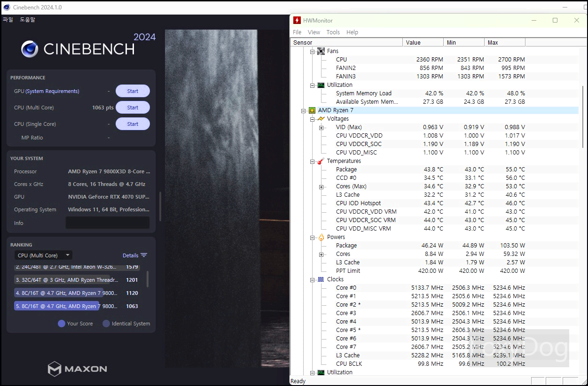Image resolution: width=588 pixels, height=386 pixels.
Task: Click the Clocks category icon
Action: click(x=321, y=279)
